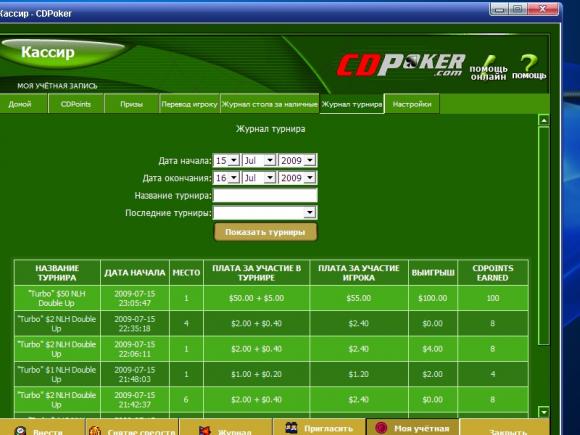Open the question mark help icon
Screen dimensions: 580x435
[529, 62]
